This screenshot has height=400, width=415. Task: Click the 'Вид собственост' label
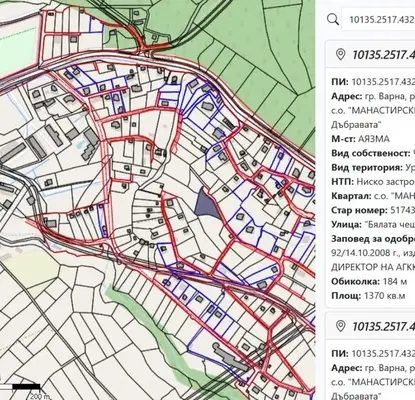(x=371, y=153)
